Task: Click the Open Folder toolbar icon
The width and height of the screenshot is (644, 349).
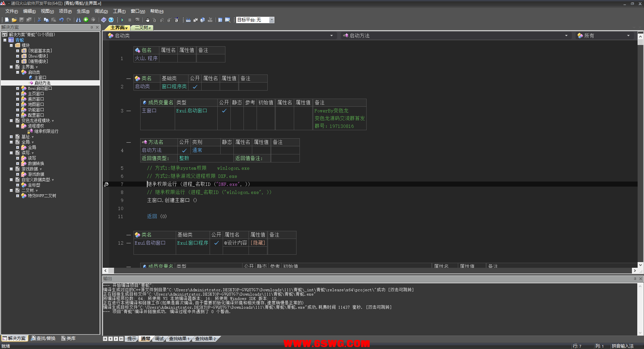Action: (x=14, y=20)
